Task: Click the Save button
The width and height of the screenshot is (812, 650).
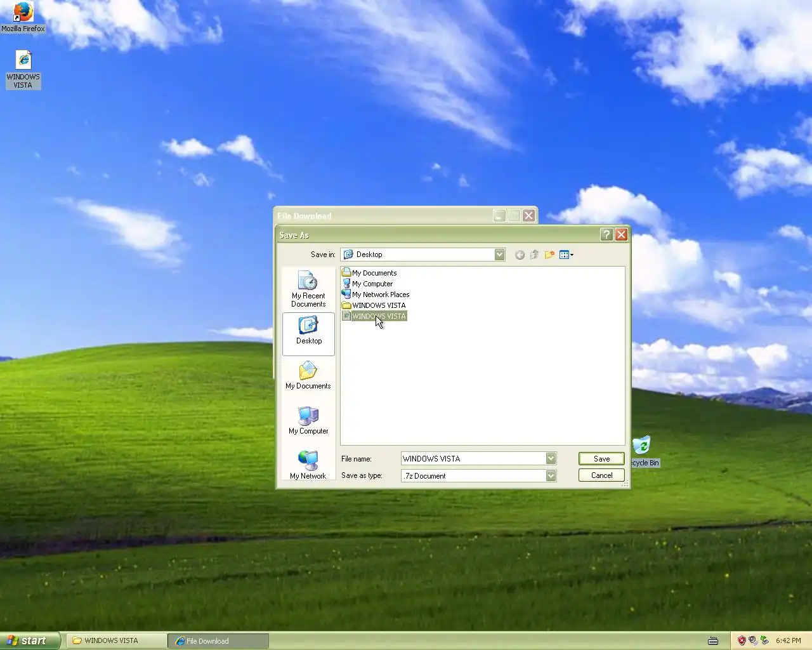Action: coord(601,458)
